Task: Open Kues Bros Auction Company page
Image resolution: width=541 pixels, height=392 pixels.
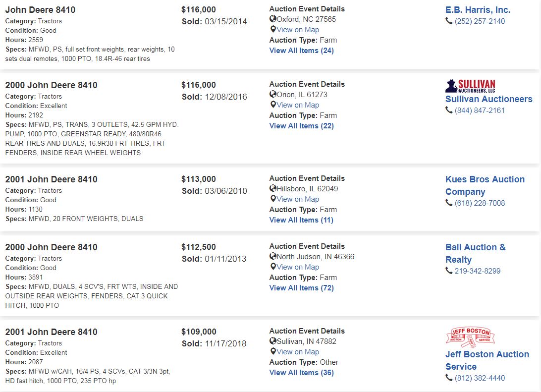Action: [x=485, y=185]
